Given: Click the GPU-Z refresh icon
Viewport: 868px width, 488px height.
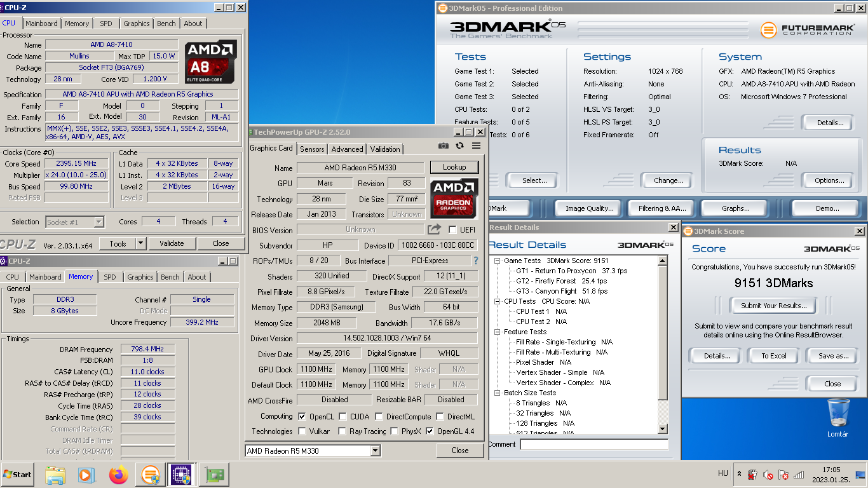Looking at the screenshot, I should [x=459, y=146].
